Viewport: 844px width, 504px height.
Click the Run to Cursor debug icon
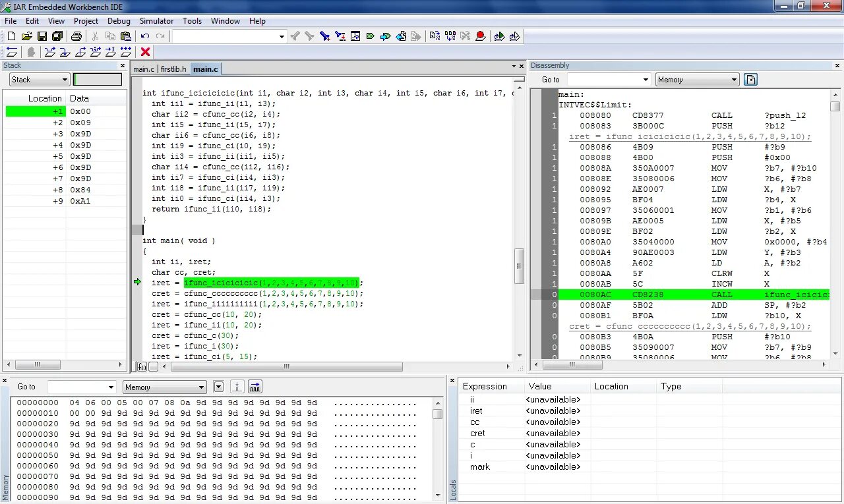pos(110,52)
